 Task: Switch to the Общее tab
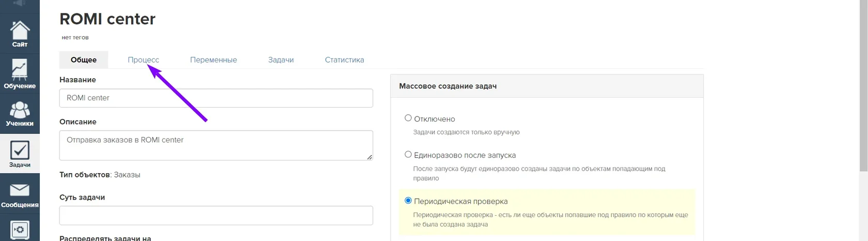(x=84, y=59)
